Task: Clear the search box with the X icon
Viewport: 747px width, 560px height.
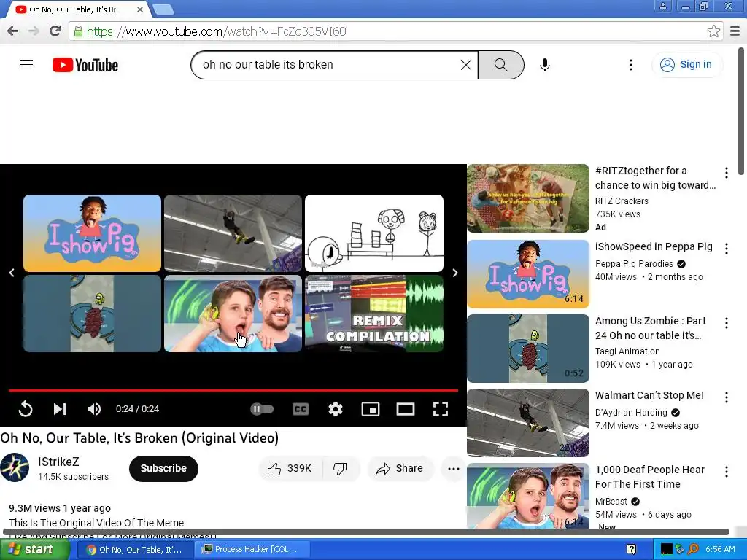Action: pos(466,65)
